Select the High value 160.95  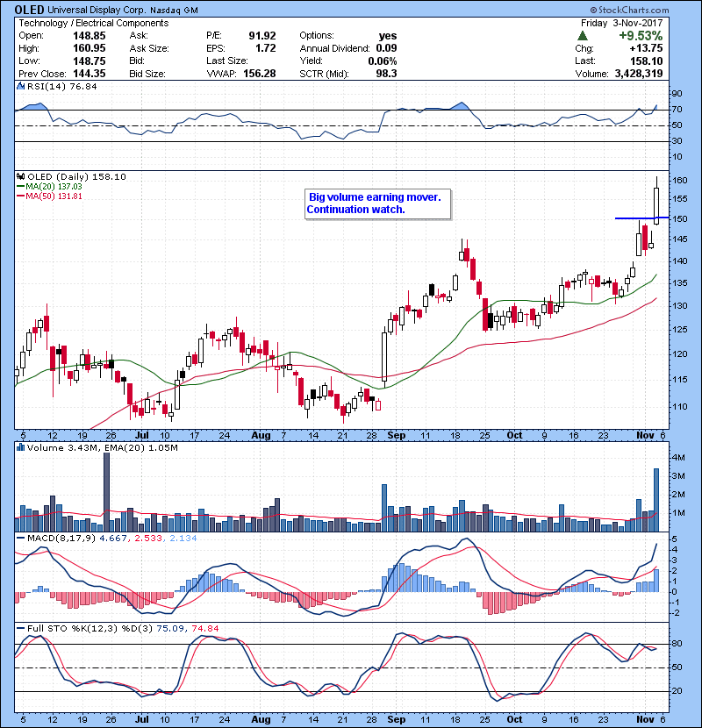pyautogui.click(x=90, y=48)
